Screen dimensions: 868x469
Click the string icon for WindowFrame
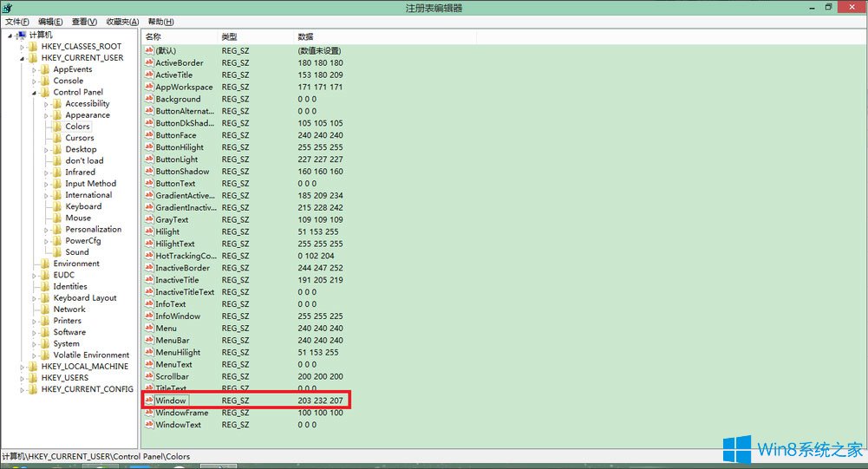coord(149,413)
